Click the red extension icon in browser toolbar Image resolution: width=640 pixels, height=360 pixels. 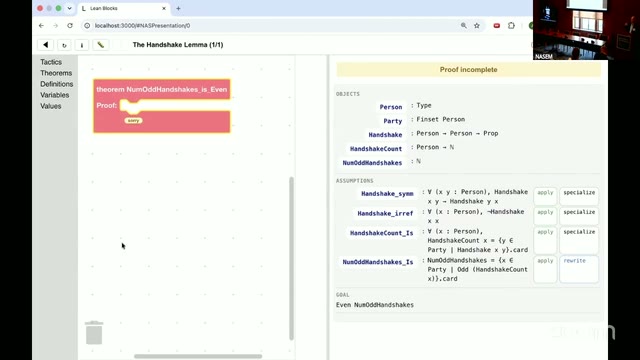(x=497, y=25)
